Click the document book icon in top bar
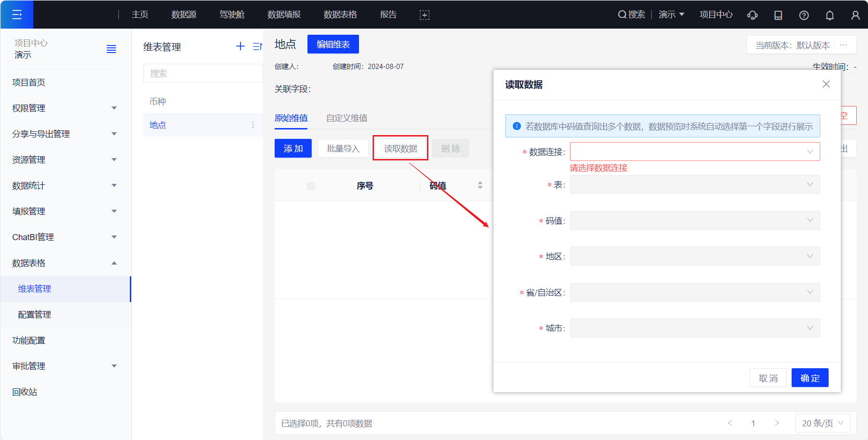This screenshot has height=440, width=868. (778, 15)
